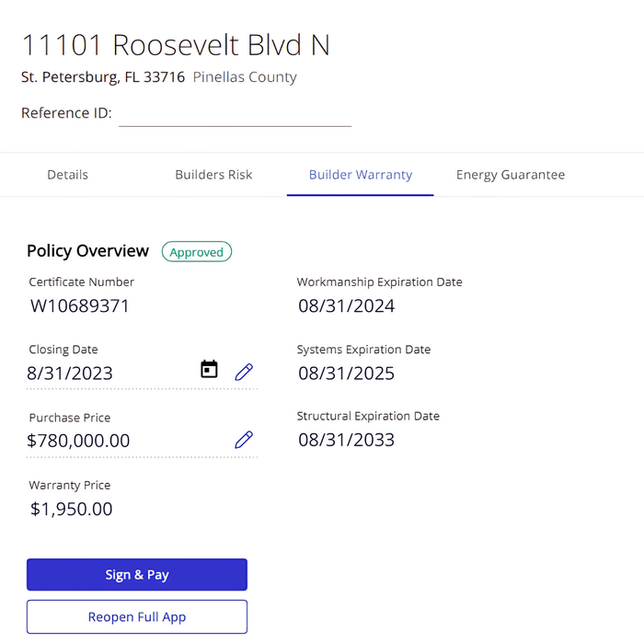
Task: Open the Closing Date calendar picker
Action: pos(210,370)
